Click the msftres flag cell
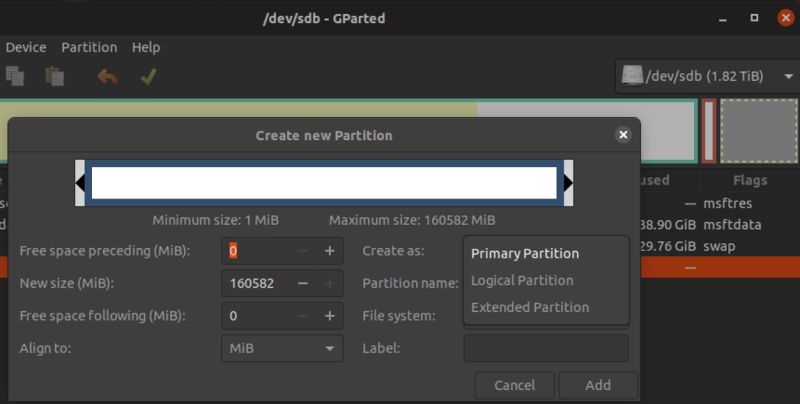The height and width of the screenshot is (404, 800). [x=728, y=203]
